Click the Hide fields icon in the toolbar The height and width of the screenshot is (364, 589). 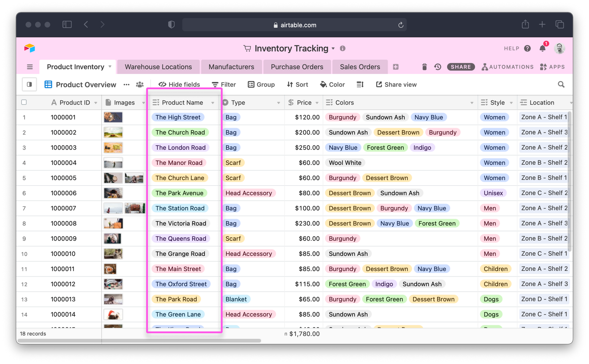162,85
